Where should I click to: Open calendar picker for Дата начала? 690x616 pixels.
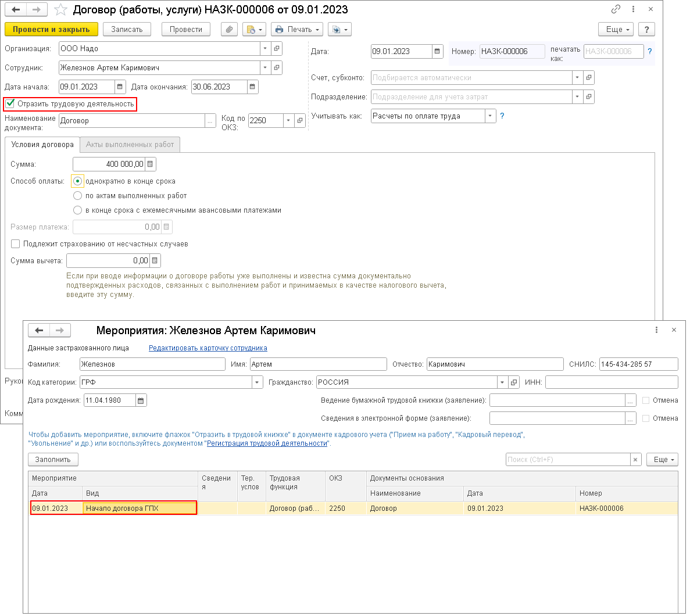click(x=120, y=87)
